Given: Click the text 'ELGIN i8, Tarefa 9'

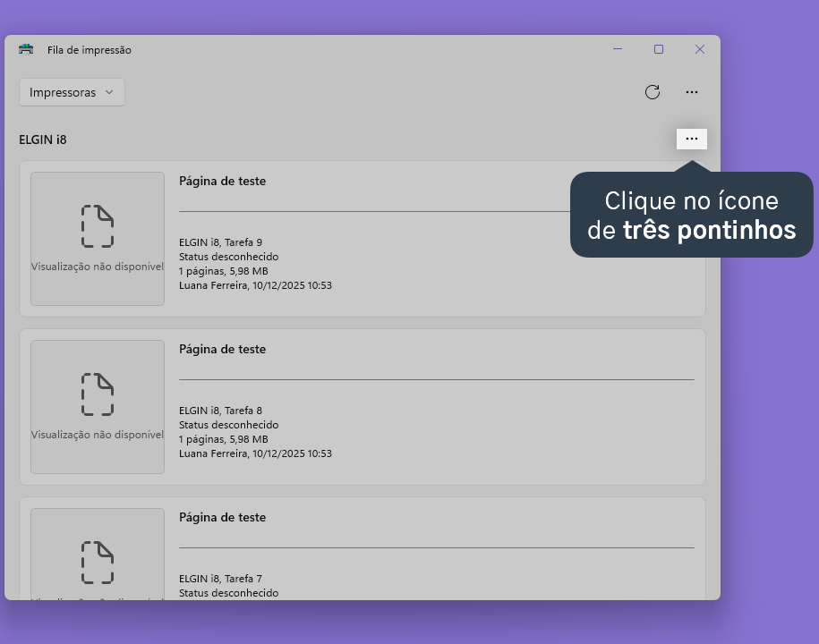Looking at the screenshot, I should (220, 242).
